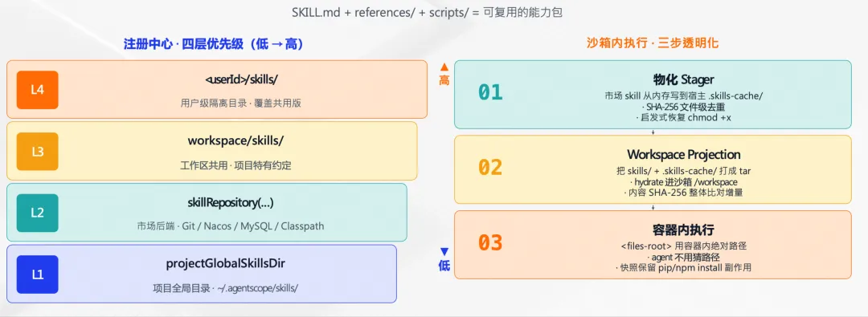Screen dimensions: 868x317
Task: Click the text '工作区共用 · 项目特有约定'
Action: pyautogui.click(x=235, y=165)
